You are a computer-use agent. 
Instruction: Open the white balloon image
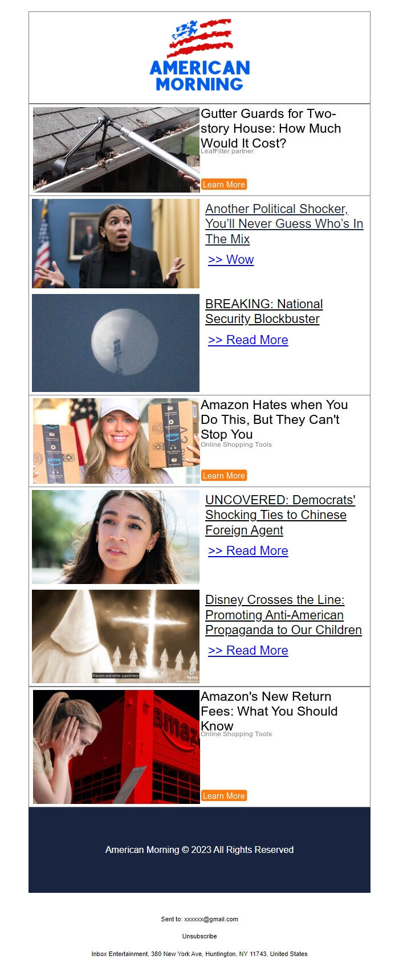(116, 343)
